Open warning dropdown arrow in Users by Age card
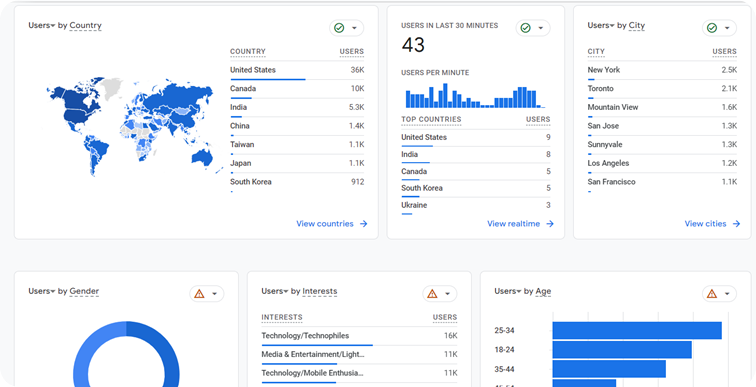Viewport: 756px width, 387px height. point(727,294)
